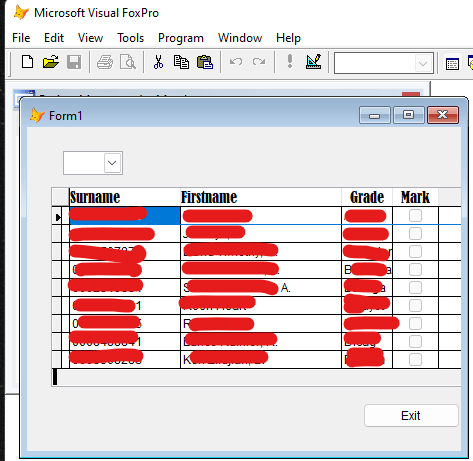
Task: Click the Visual FoxPro application fox icon
Action: point(21,13)
